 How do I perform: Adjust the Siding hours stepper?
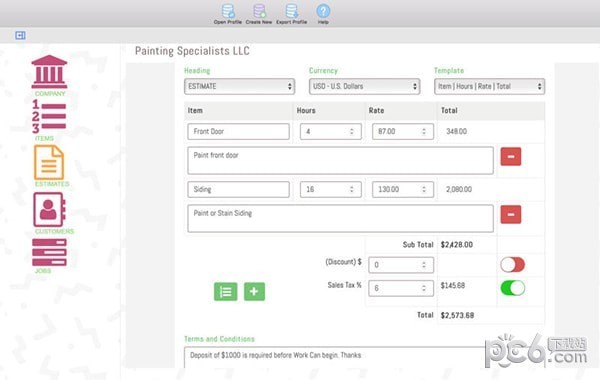point(352,189)
